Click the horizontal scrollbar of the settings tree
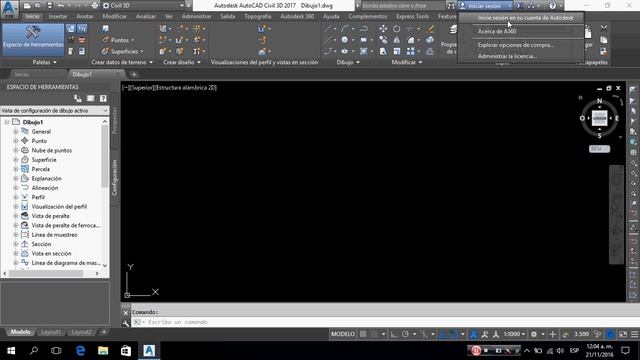This screenshot has width=640, height=360. [51, 273]
